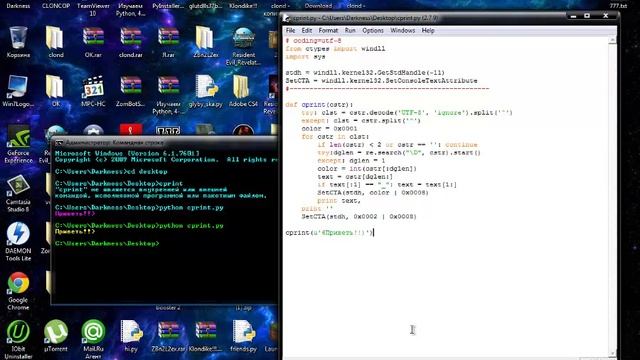Click the 'def cprint(cstr):' line

click(319, 104)
